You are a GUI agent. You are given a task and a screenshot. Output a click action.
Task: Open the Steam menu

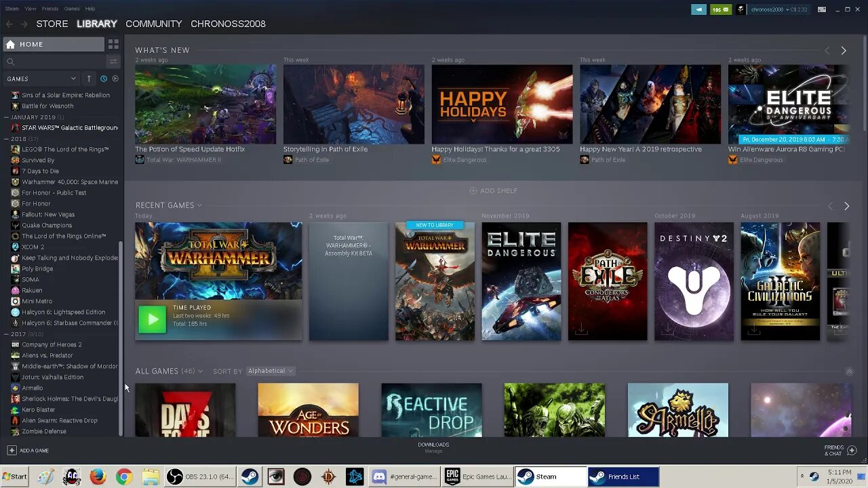click(12, 9)
